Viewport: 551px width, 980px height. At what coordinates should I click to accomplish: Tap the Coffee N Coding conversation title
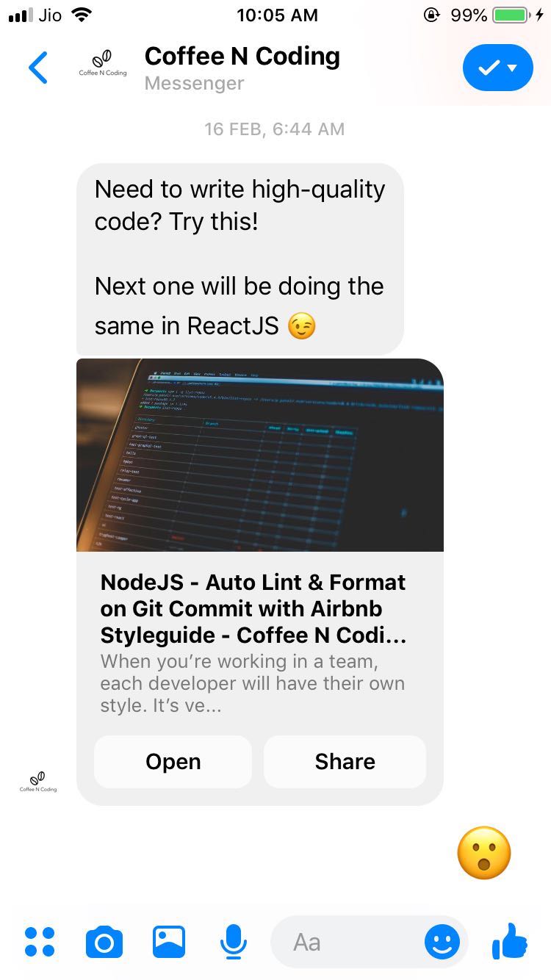tap(242, 57)
